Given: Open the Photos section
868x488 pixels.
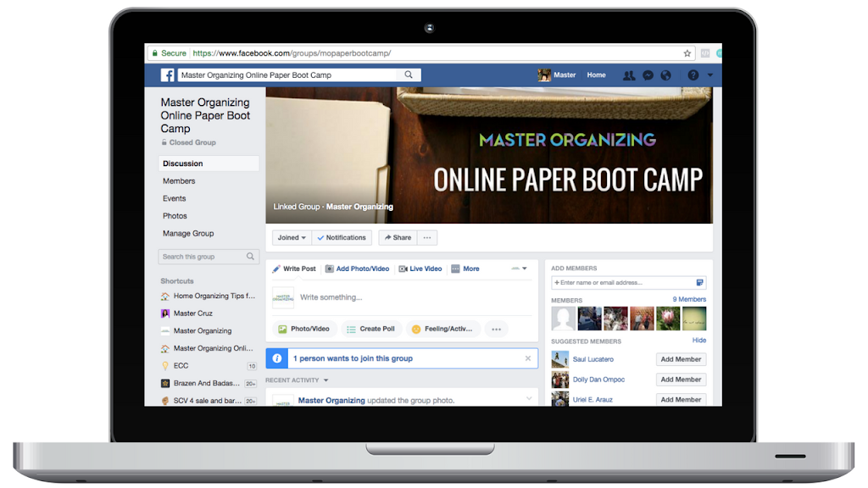Looking at the screenshot, I should pyautogui.click(x=175, y=216).
